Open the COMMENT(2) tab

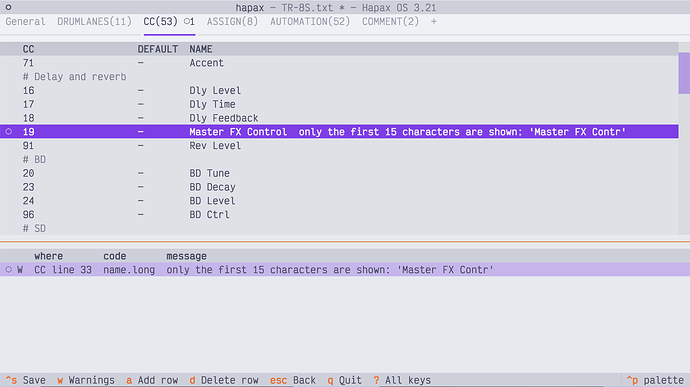pos(390,22)
